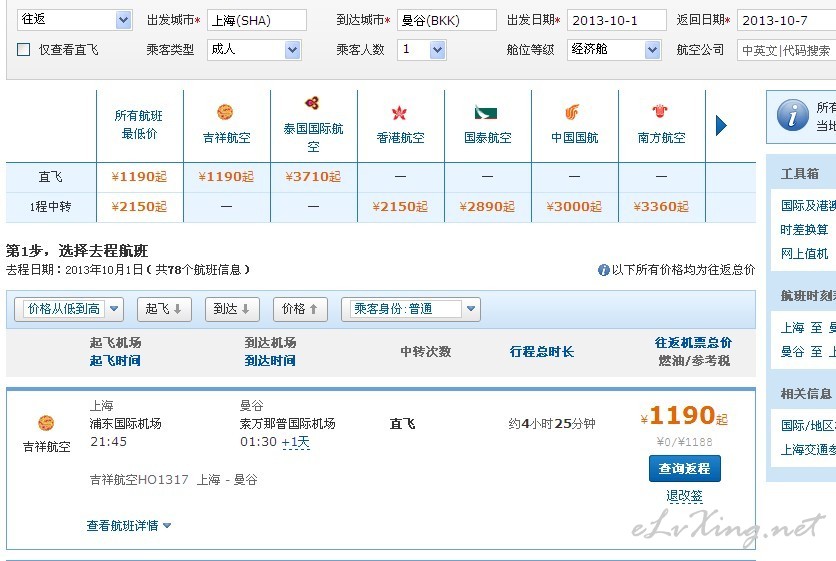Click the 航空公司 search input field

coord(786,50)
